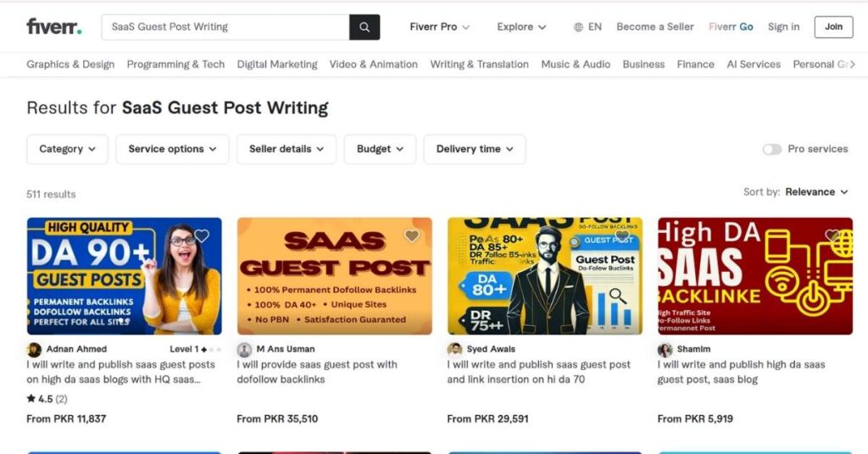The height and width of the screenshot is (454, 868).
Task: Click the search input field
Action: tap(225, 27)
